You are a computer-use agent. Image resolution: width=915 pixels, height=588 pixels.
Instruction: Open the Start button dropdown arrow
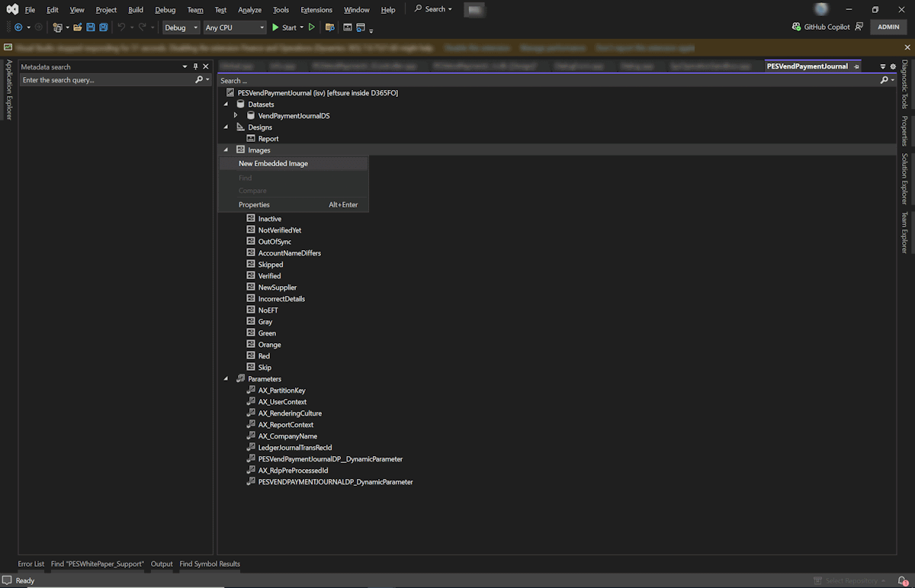301,27
